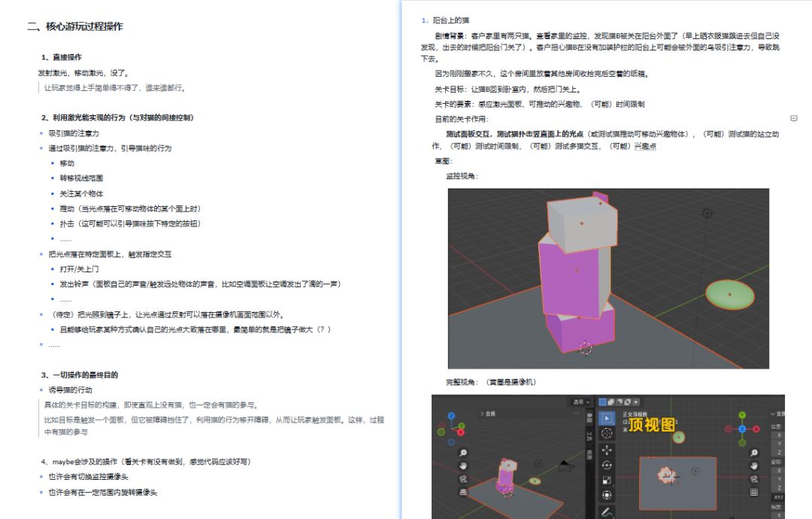Click the yellow '顶视图' label
The width and height of the screenshot is (812, 519).
tap(652, 424)
